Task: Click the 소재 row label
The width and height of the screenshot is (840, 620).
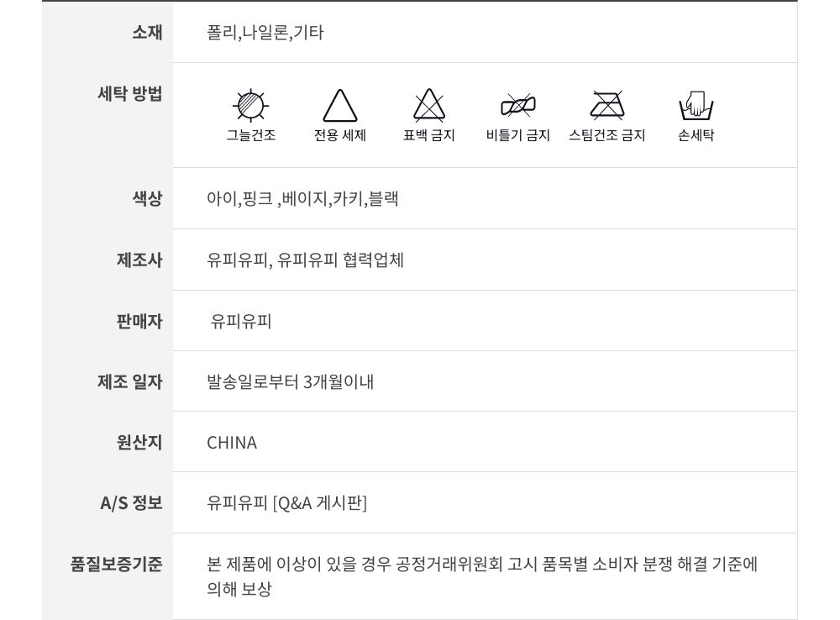Action: point(147,33)
